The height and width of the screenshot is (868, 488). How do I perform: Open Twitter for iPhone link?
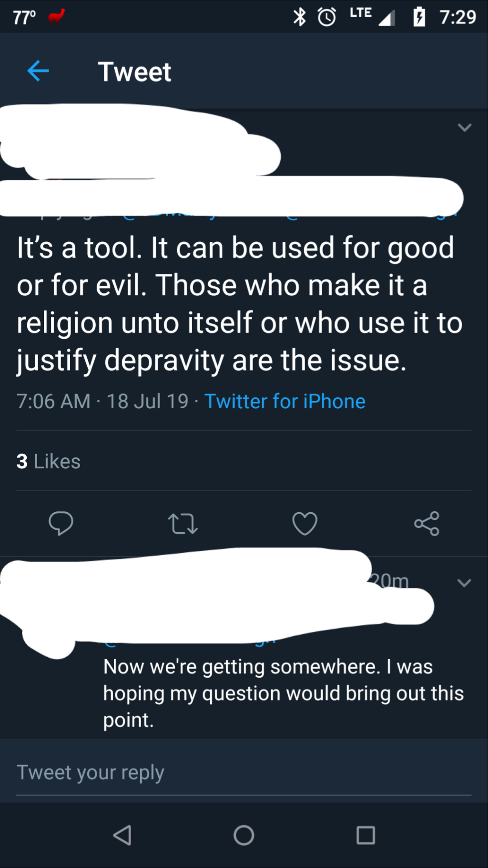click(285, 401)
